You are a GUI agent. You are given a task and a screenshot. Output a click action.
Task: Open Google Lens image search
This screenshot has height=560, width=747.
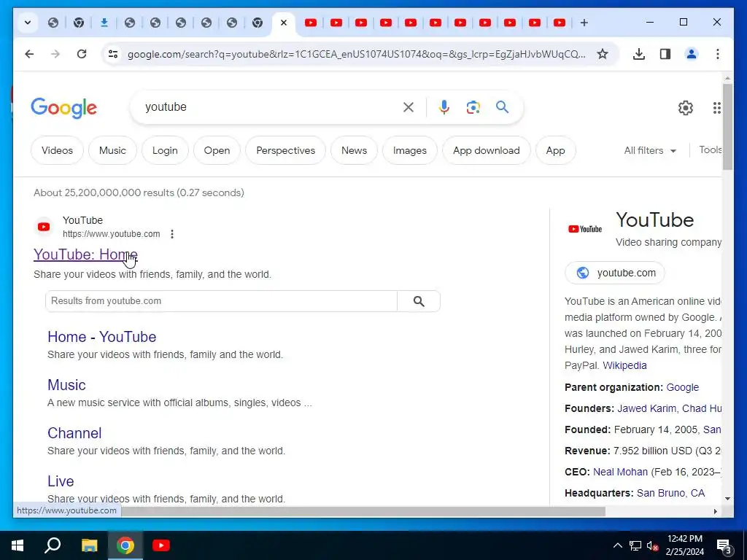click(473, 107)
